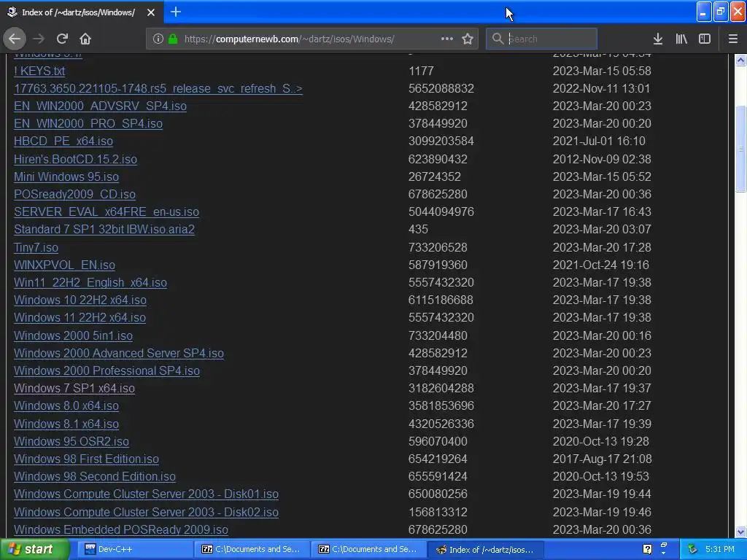Click file size 6115186688
747x560 pixels.
pyautogui.click(x=441, y=300)
